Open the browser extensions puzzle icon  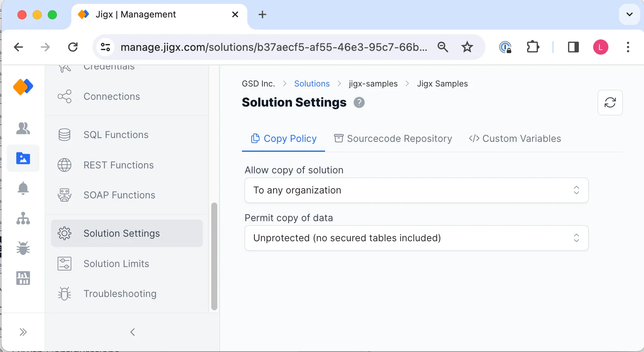pyautogui.click(x=533, y=47)
